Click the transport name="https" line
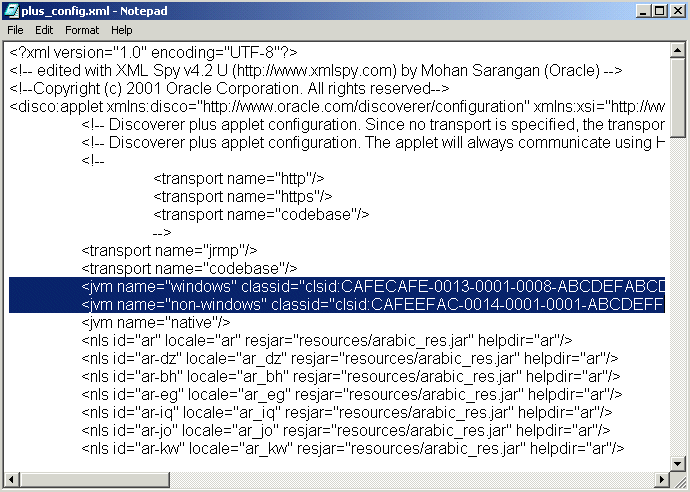690x492 pixels. pos(243,197)
